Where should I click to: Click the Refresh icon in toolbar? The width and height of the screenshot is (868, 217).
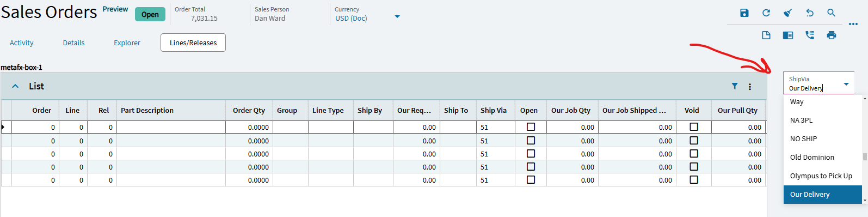(766, 13)
